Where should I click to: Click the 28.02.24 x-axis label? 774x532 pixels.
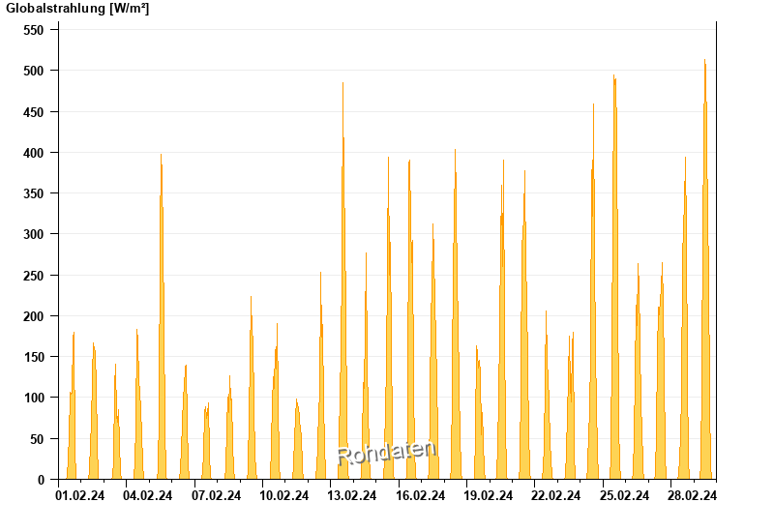[693, 496]
